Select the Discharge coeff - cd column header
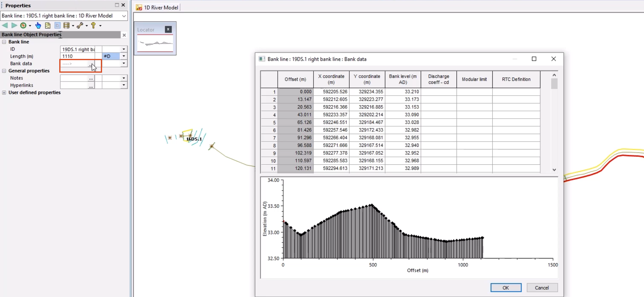Viewport: 644px width, 297px height. coord(438,79)
